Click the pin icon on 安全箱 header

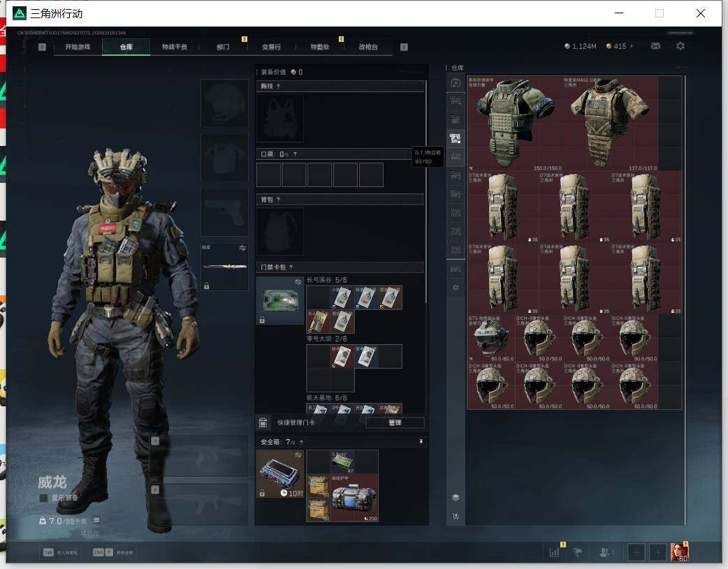[x=421, y=442]
